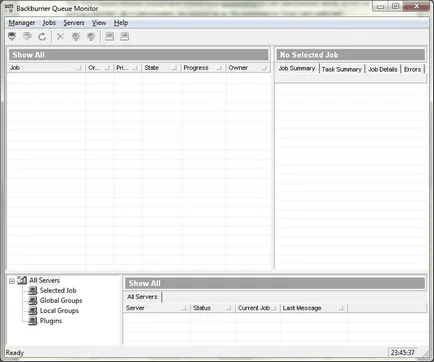434x362 pixels.
Task: Select Plugins in the tree
Action: click(51, 321)
